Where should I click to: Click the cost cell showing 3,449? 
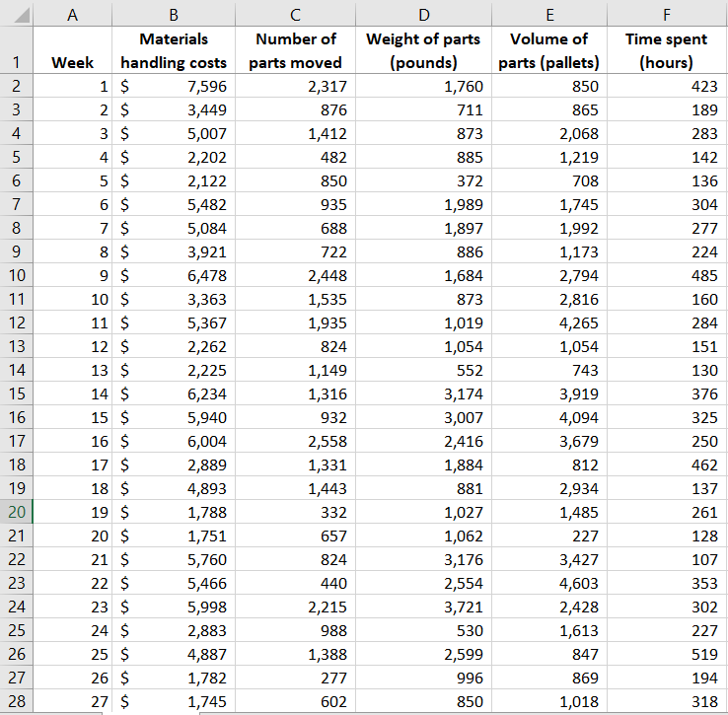(174, 109)
